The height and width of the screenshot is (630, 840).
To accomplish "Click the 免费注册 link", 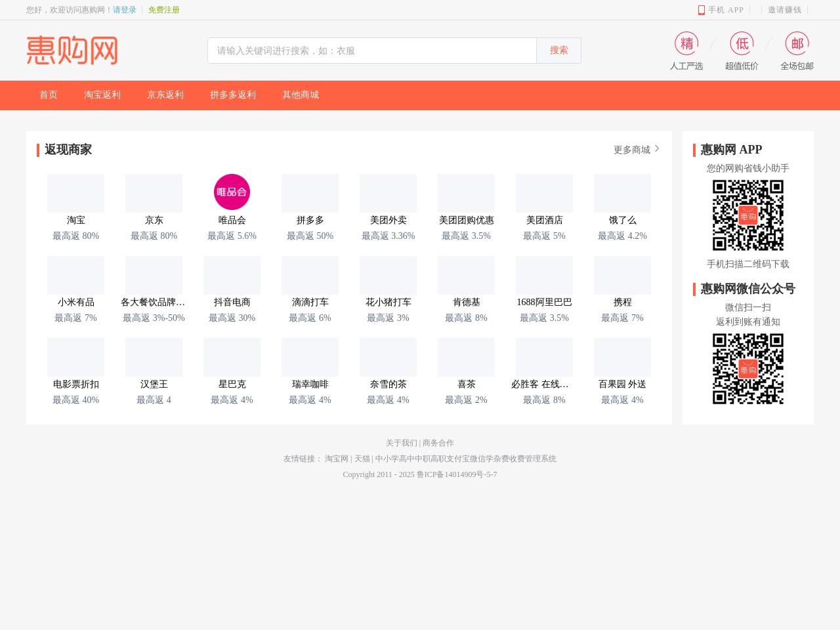I will [x=164, y=10].
